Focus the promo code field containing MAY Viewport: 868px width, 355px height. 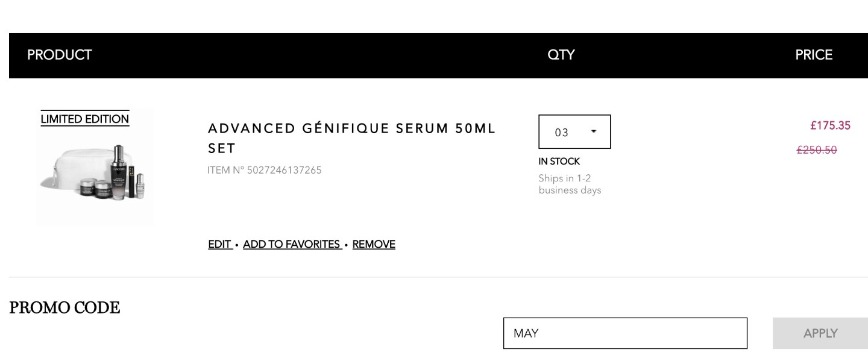(x=625, y=333)
